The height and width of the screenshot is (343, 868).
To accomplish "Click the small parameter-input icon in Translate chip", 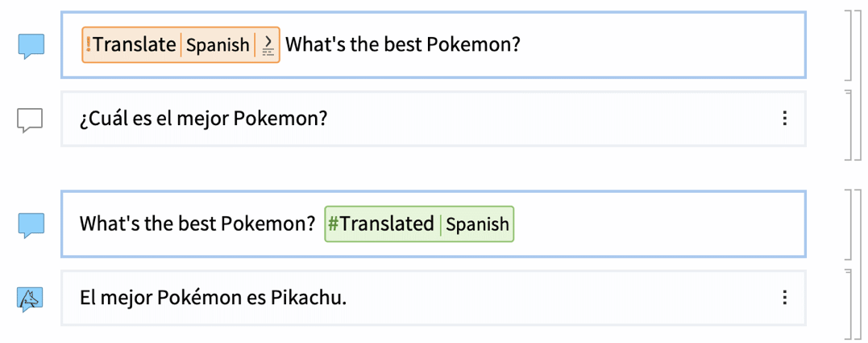I will 268,45.
